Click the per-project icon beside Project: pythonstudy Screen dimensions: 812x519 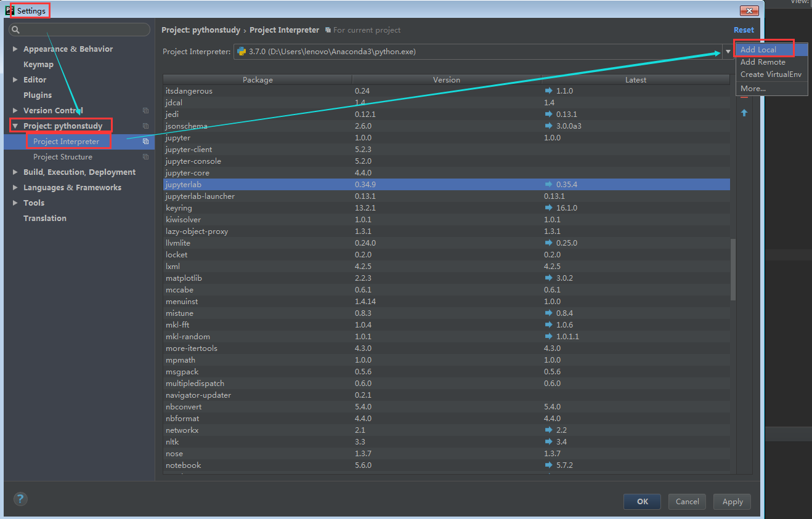[x=146, y=126]
